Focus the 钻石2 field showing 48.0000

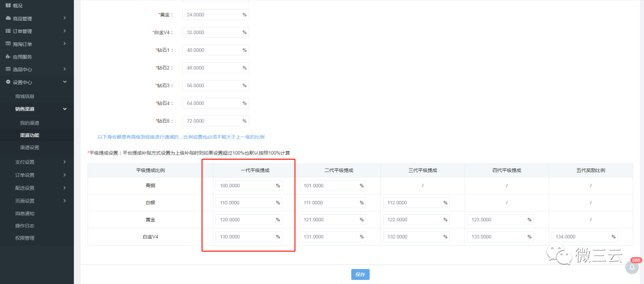(x=216, y=68)
